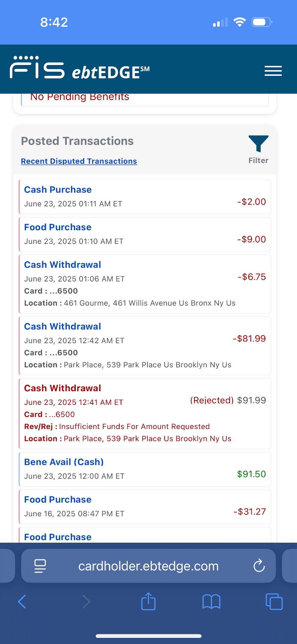Open the hamburger navigation menu
Viewport: 297px width, 644px height.
pos(273,71)
